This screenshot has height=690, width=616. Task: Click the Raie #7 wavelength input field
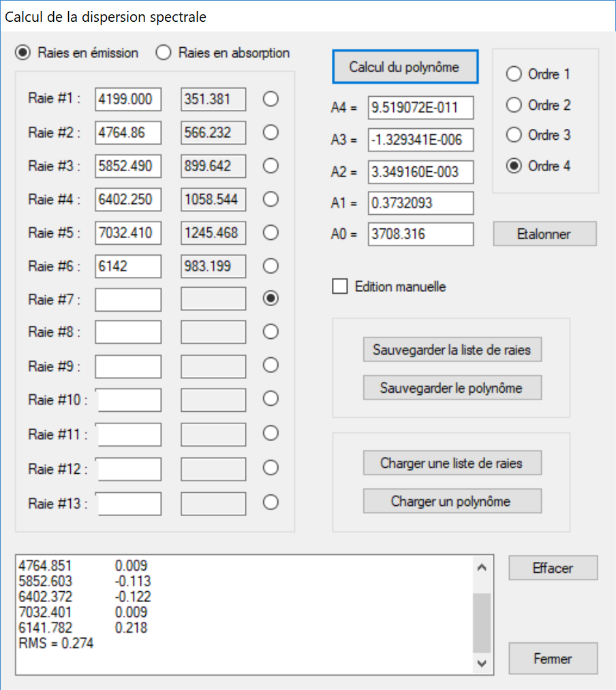[x=128, y=299]
